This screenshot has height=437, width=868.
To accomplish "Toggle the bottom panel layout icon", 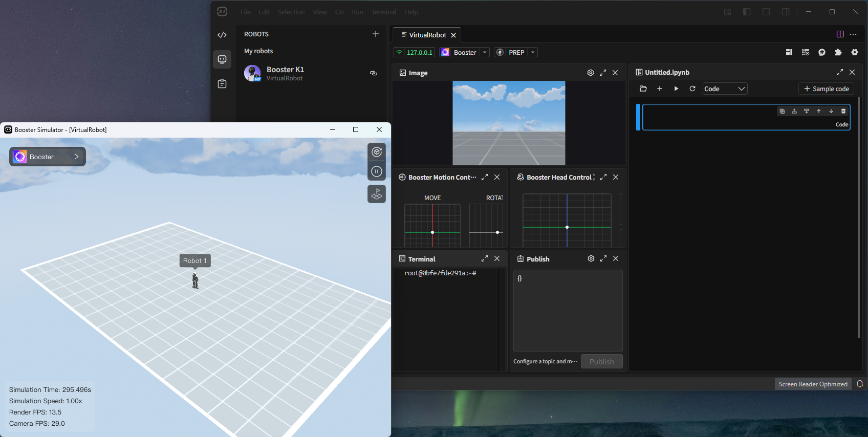I will click(766, 12).
